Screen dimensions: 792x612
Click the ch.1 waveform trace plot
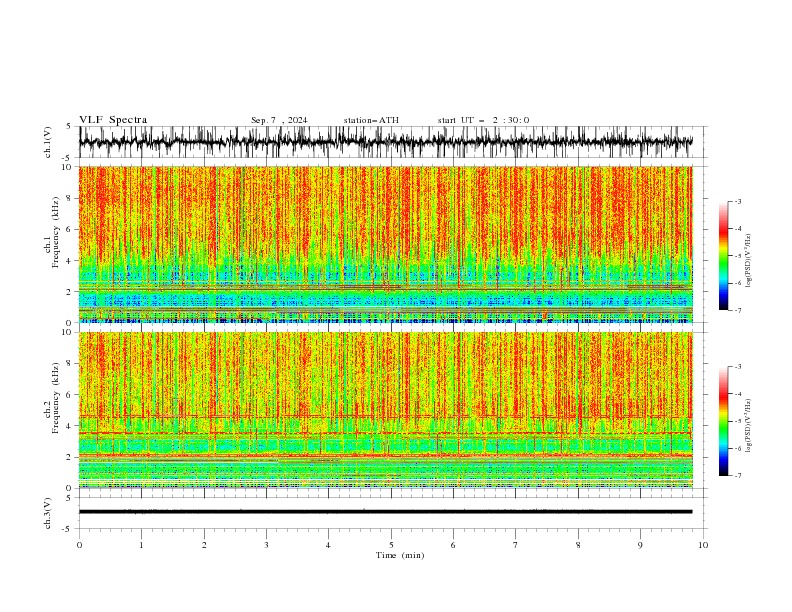coord(385,142)
